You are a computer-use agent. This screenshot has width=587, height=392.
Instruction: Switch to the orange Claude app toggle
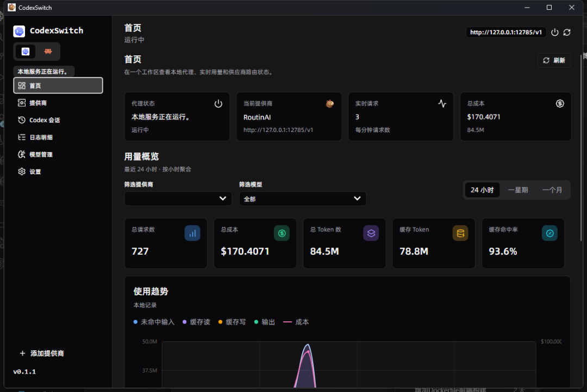coord(48,51)
